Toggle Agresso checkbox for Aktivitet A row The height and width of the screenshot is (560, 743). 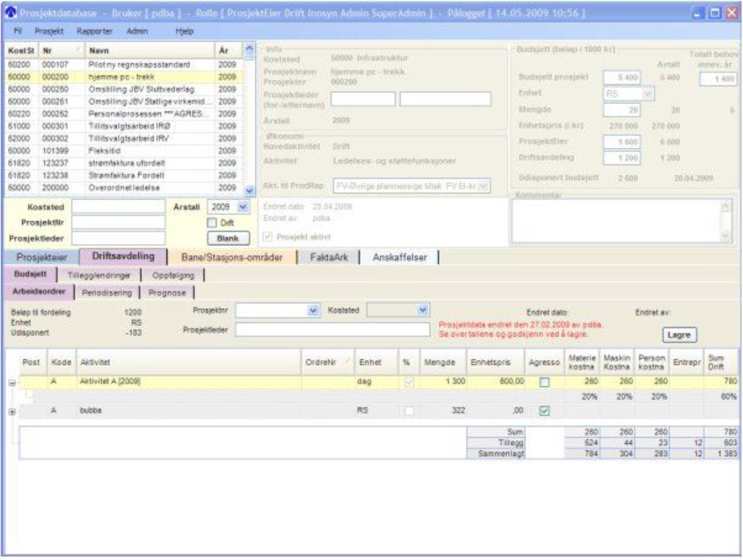544,382
